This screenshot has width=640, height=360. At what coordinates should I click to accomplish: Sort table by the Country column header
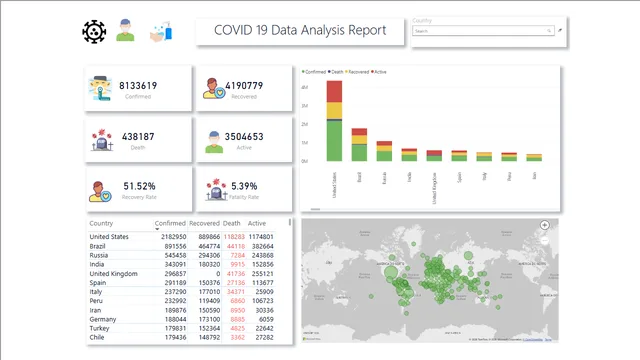(101, 223)
